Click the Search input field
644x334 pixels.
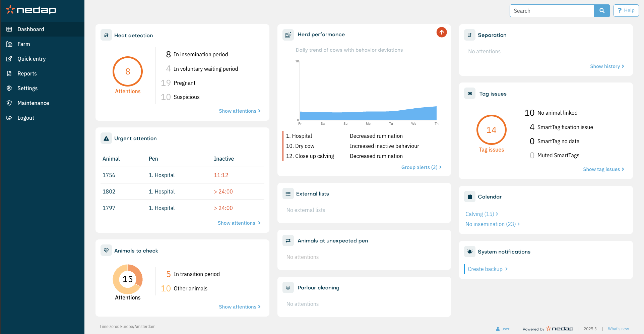[x=552, y=11]
